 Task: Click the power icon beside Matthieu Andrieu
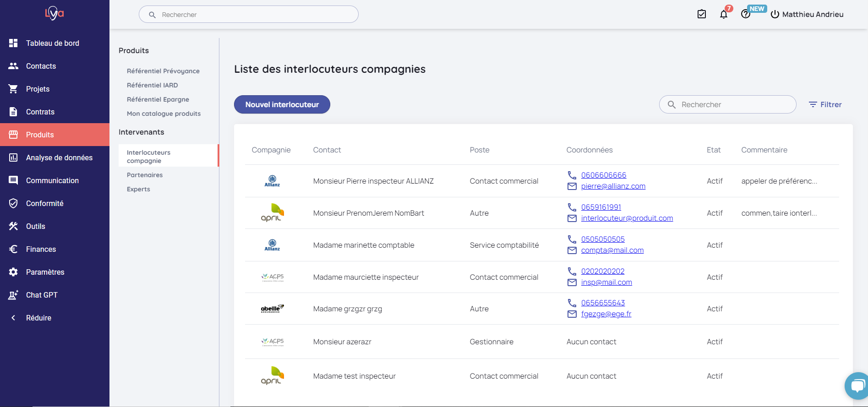(x=775, y=14)
